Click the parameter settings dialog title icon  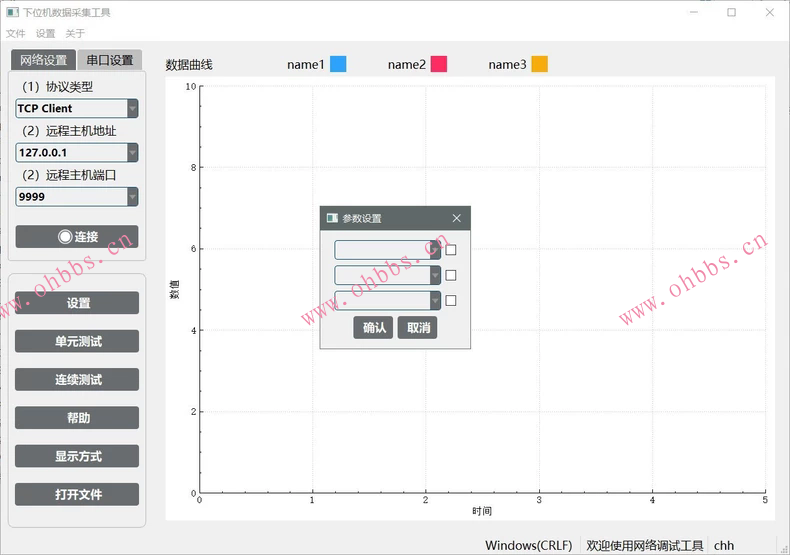click(333, 218)
